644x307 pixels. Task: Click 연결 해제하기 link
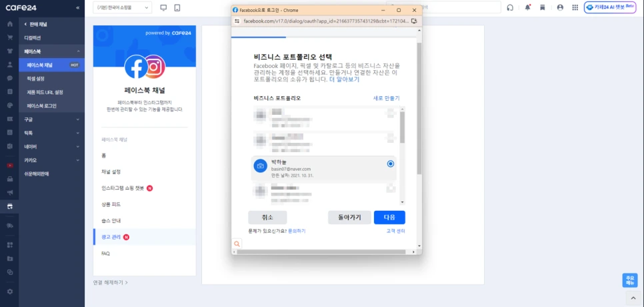tap(111, 282)
